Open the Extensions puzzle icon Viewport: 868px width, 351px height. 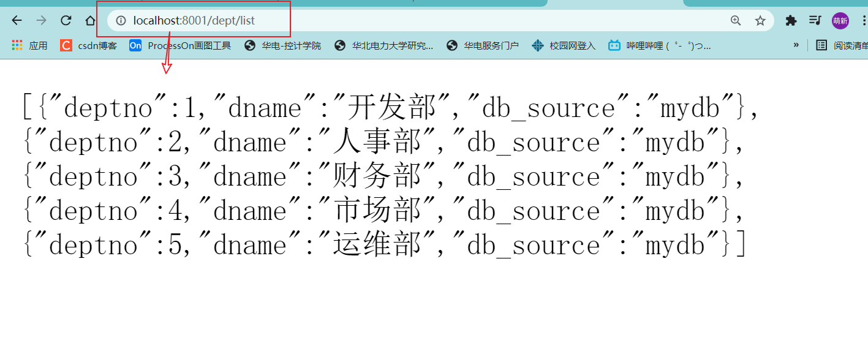click(x=791, y=20)
